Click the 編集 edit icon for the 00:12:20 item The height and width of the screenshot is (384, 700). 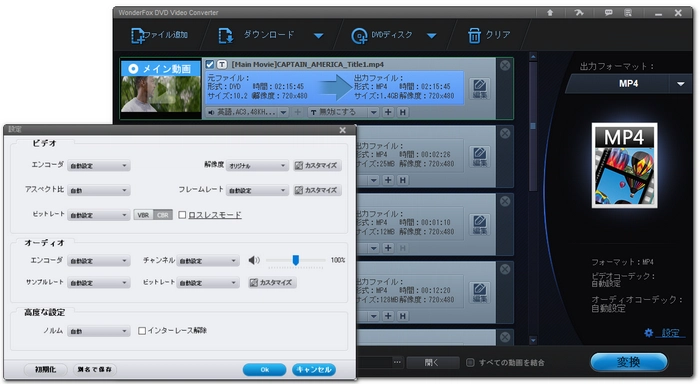[479, 292]
